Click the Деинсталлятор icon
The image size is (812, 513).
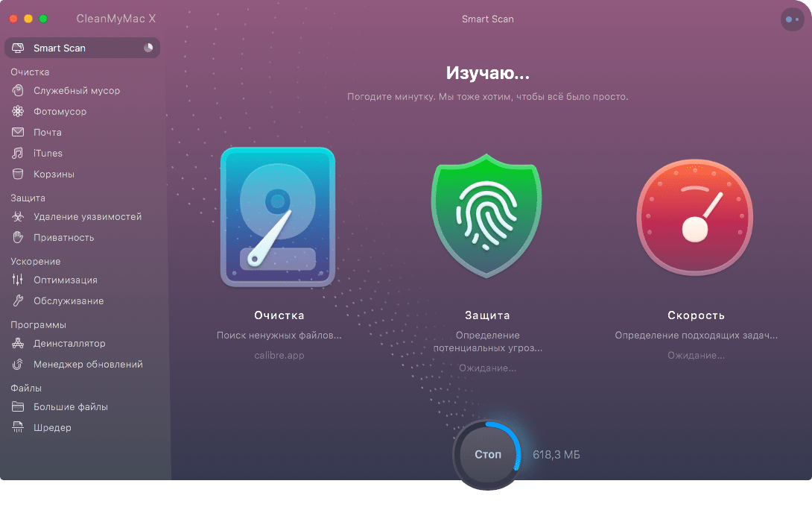(18, 343)
